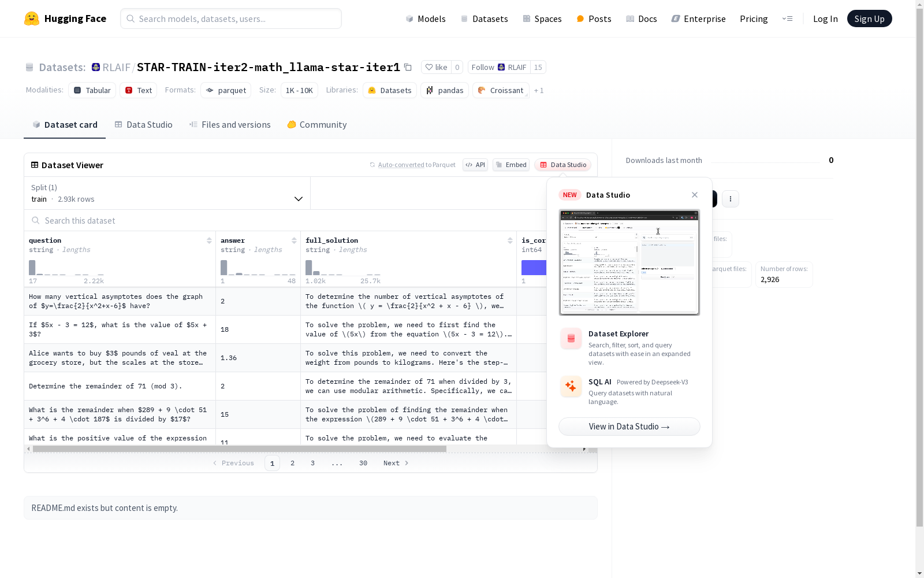
Task: Go to Spaces
Action: coord(542,18)
